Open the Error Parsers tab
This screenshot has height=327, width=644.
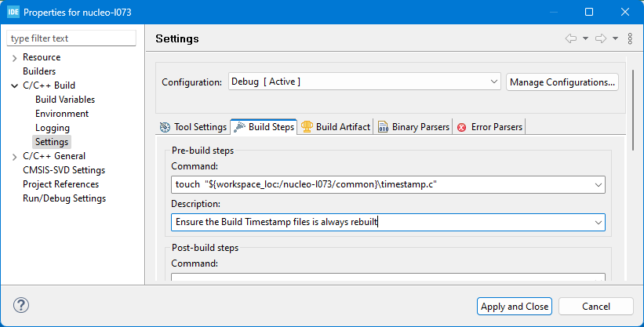point(489,127)
